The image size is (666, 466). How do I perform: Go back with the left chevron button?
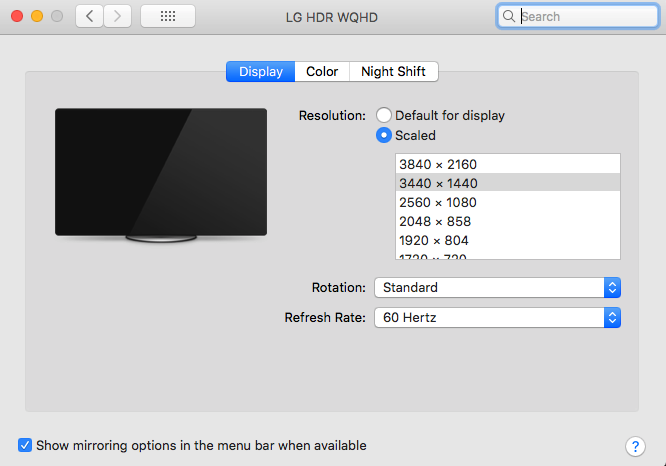pyautogui.click(x=89, y=17)
